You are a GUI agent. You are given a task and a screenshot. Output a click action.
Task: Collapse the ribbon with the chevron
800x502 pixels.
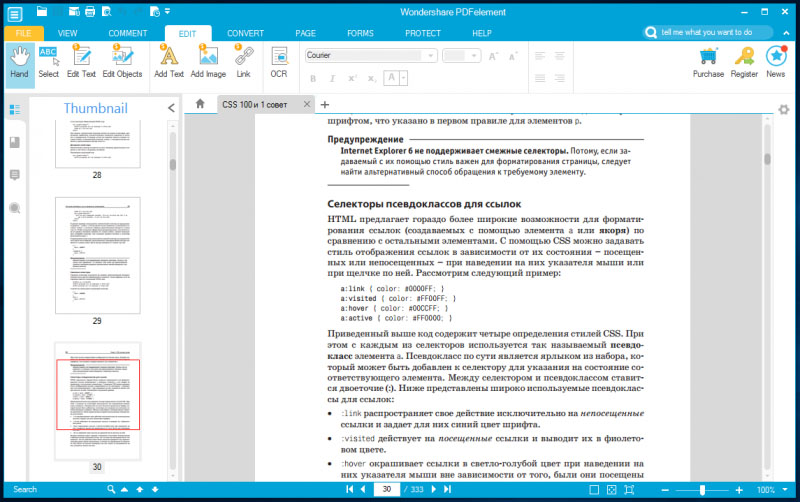click(786, 33)
